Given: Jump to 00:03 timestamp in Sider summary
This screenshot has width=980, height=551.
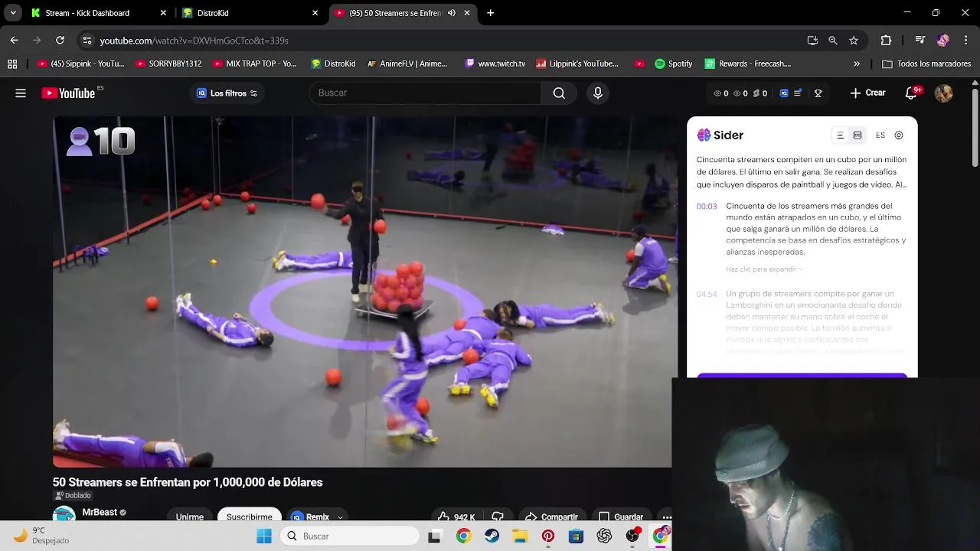Looking at the screenshot, I should pyautogui.click(x=707, y=207).
